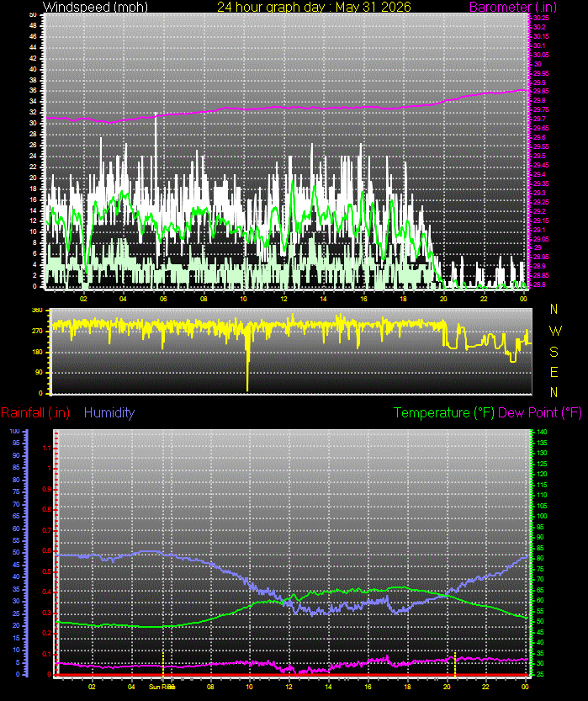This screenshot has width=588, height=701.
Task: Click the "E" compass letter beside wind direction chart
Action: coord(554,372)
